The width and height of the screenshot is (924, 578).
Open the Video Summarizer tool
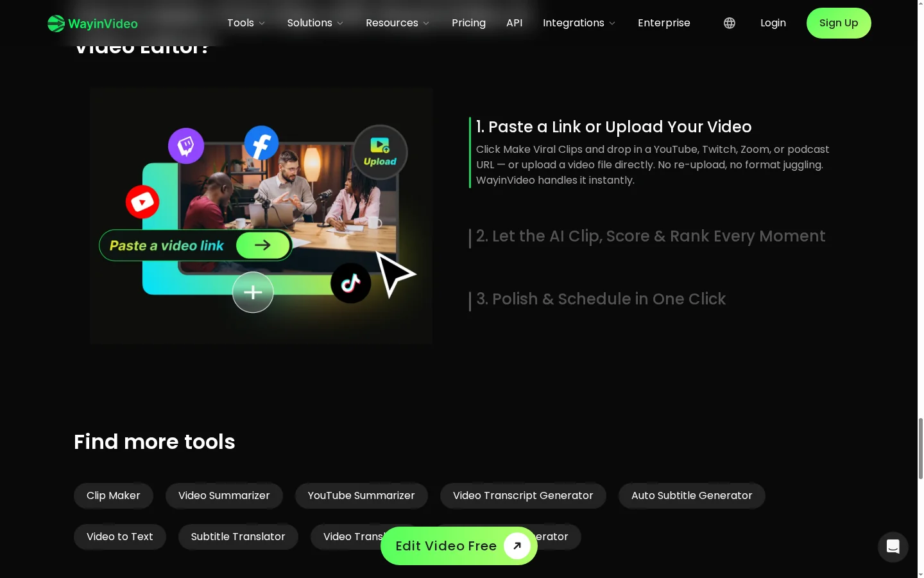224,496
